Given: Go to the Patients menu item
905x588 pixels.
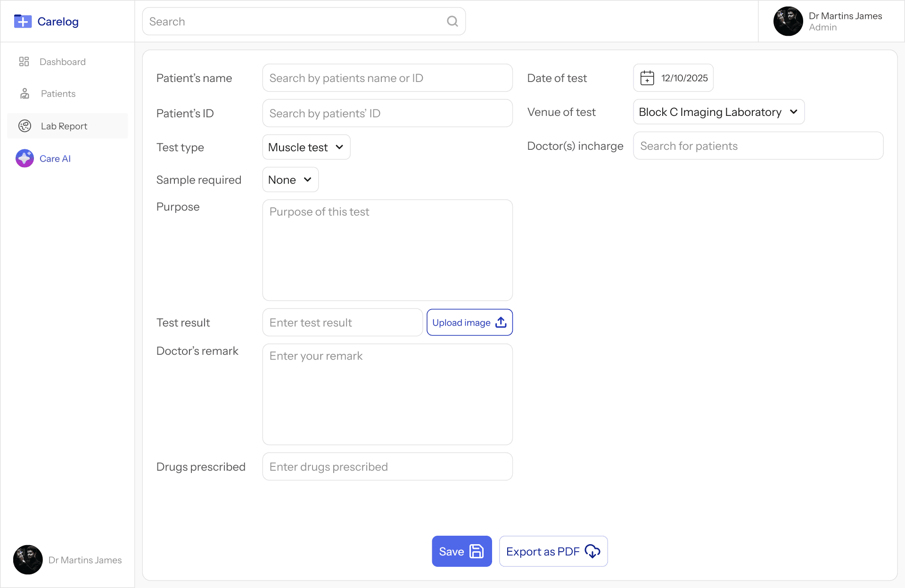Looking at the screenshot, I should pyautogui.click(x=58, y=93).
